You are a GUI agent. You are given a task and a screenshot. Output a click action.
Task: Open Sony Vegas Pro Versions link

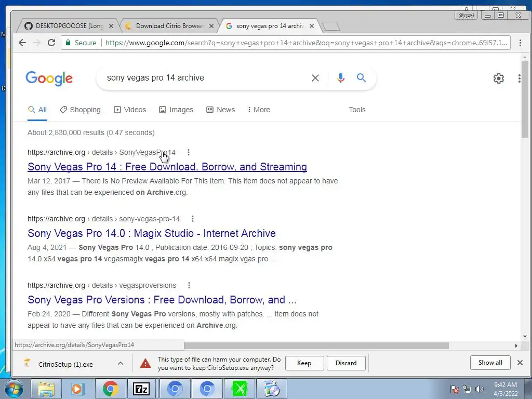pos(162,300)
